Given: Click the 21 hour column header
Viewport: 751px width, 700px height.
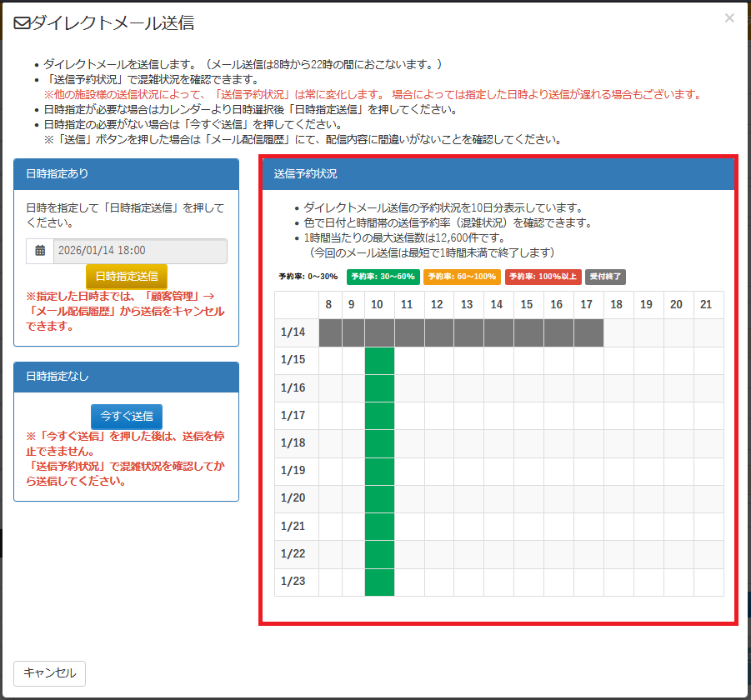Looking at the screenshot, I should tap(706, 304).
